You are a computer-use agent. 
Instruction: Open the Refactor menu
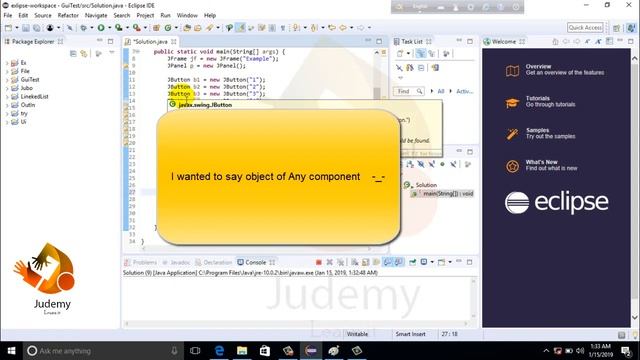click(x=68, y=15)
